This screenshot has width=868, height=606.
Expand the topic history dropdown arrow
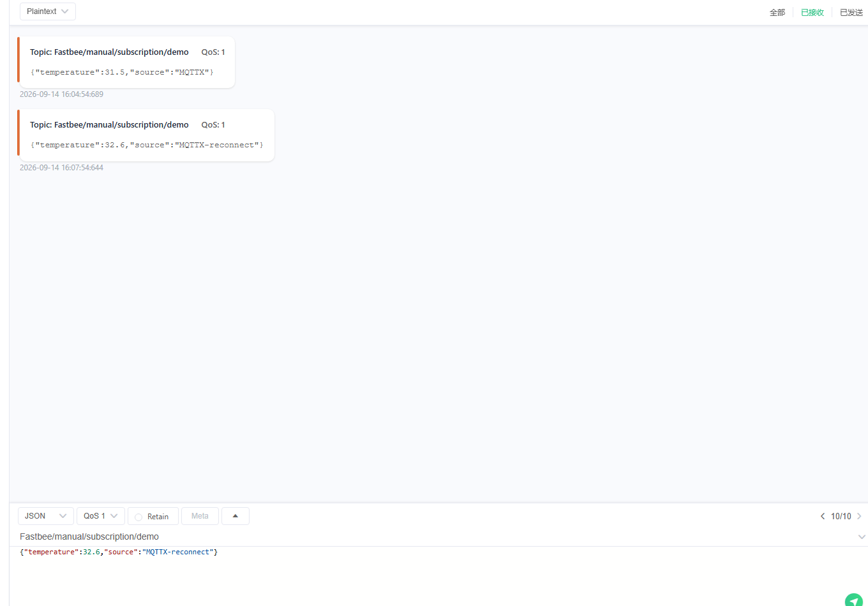click(x=862, y=537)
